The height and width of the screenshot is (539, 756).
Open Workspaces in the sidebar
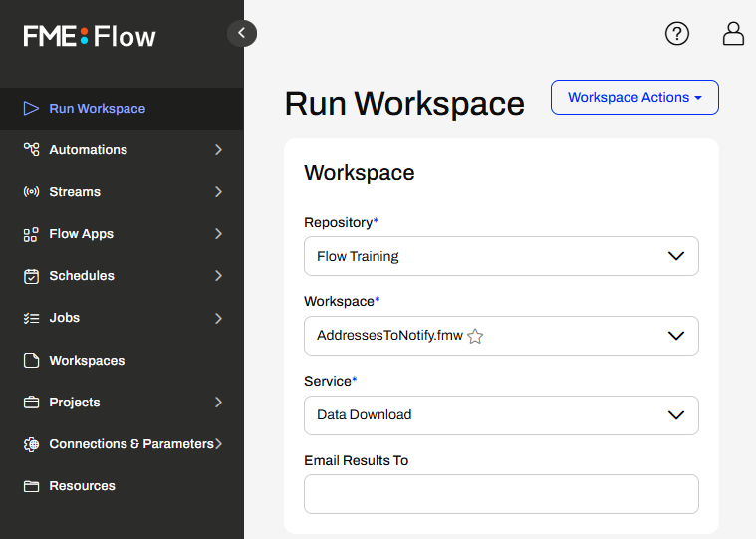pyautogui.click(x=122, y=360)
